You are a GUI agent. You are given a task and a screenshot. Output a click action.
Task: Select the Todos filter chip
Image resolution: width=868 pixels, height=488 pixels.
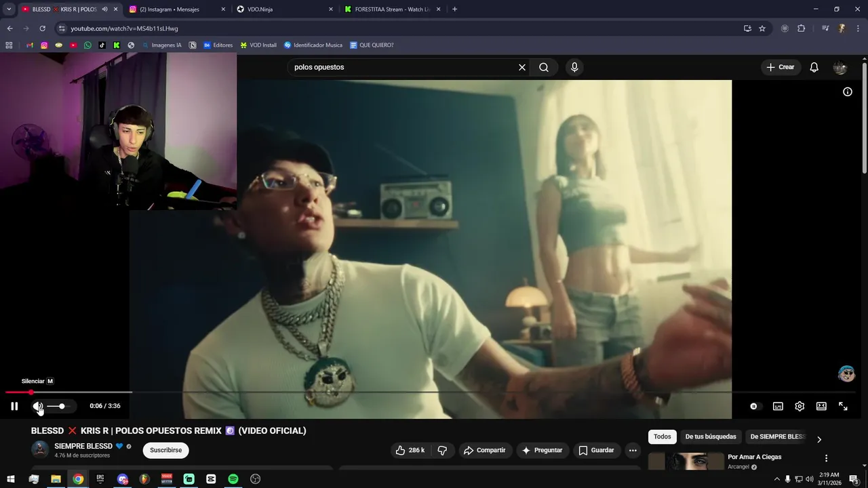point(663,437)
